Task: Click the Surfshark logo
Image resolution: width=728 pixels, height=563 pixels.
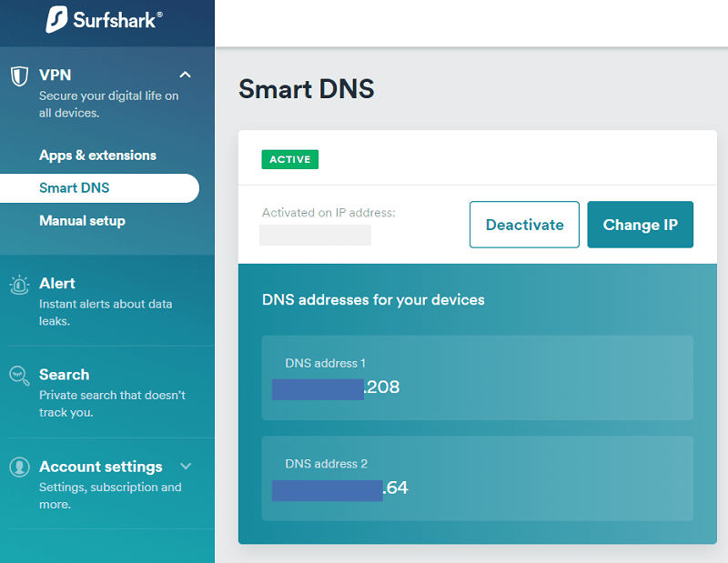Action: [x=105, y=19]
